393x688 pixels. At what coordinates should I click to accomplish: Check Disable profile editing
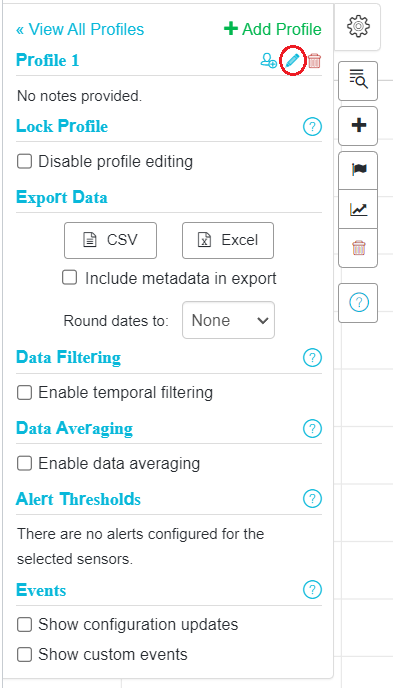[25, 161]
